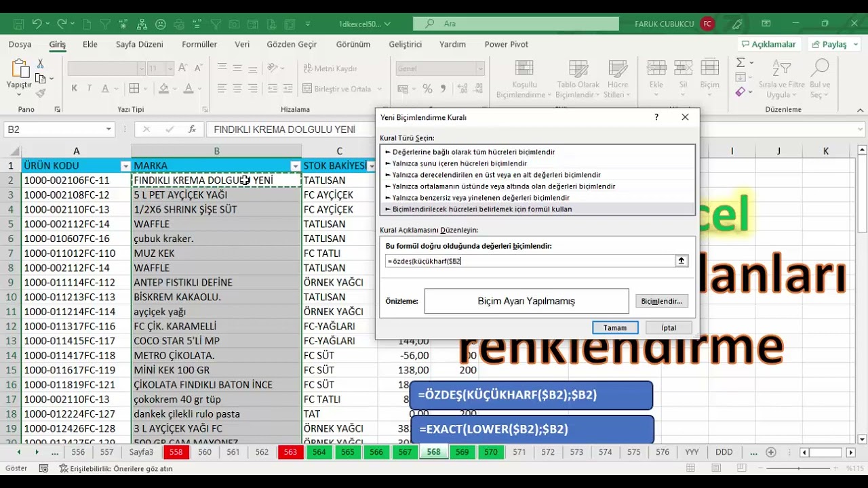Click the font color A icon
The image size is (868, 488).
[189, 88]
